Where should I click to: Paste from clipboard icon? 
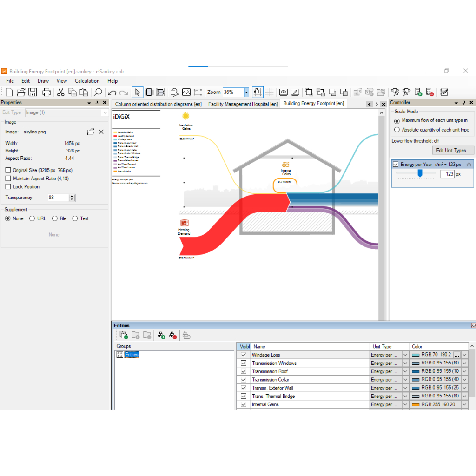[84, 92]
